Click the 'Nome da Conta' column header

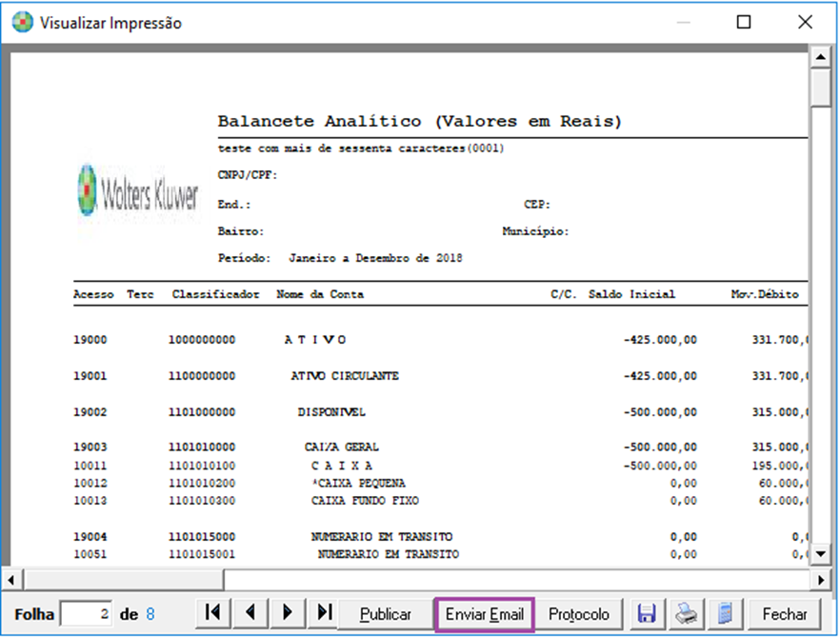pyautogui.click(x=320, y=294)
